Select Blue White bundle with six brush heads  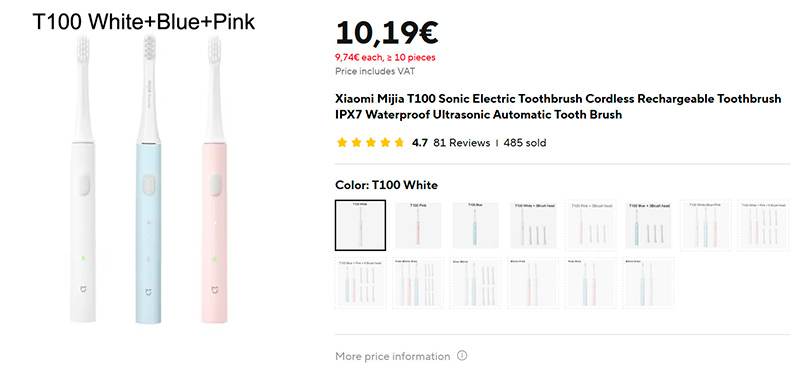click(x=476, y=283)
